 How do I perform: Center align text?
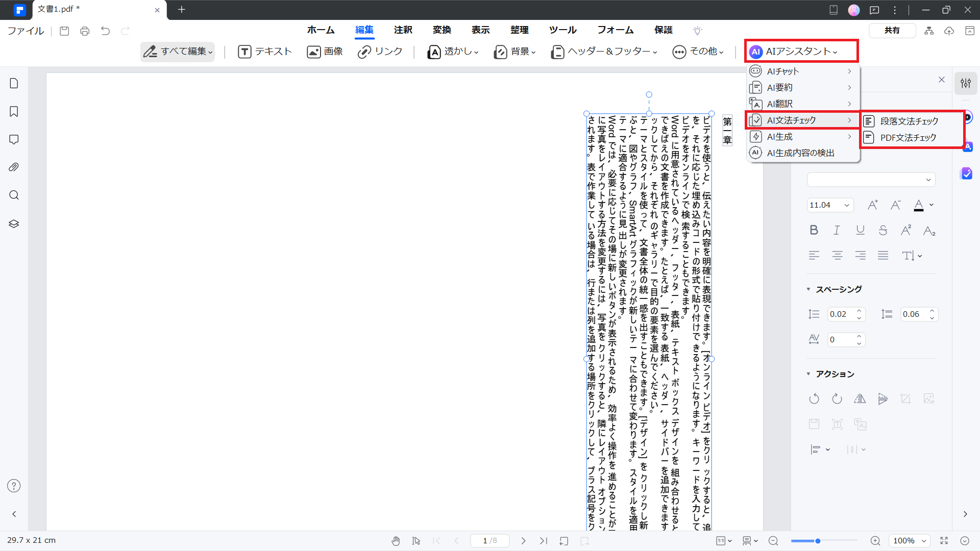point(837,256)
